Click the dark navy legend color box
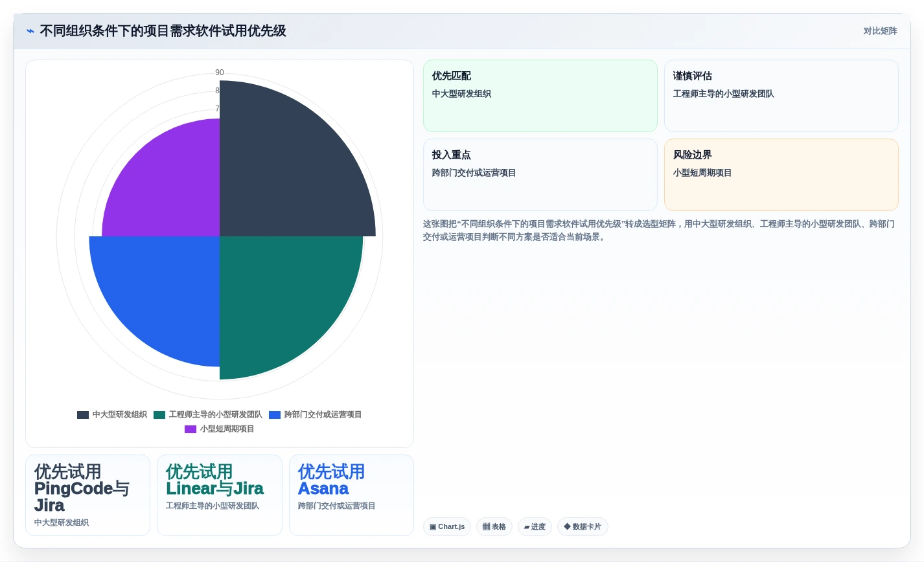 pos(83,415)
